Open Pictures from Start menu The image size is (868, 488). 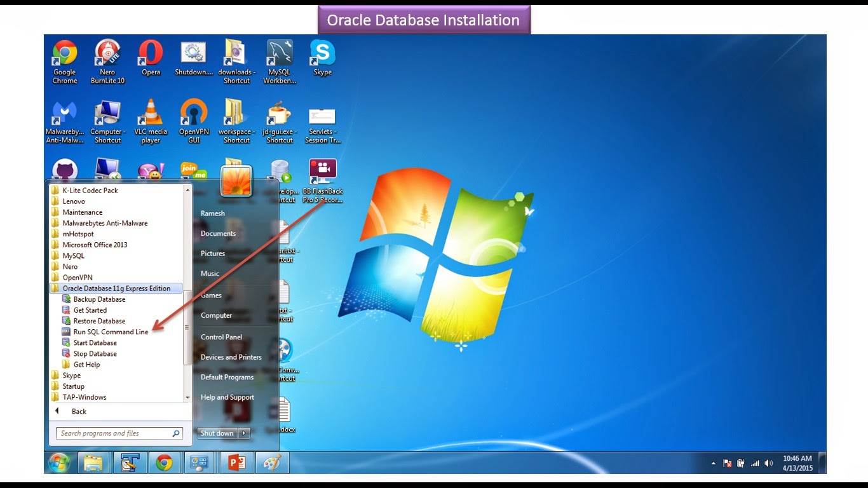click(x=213, y=254)
